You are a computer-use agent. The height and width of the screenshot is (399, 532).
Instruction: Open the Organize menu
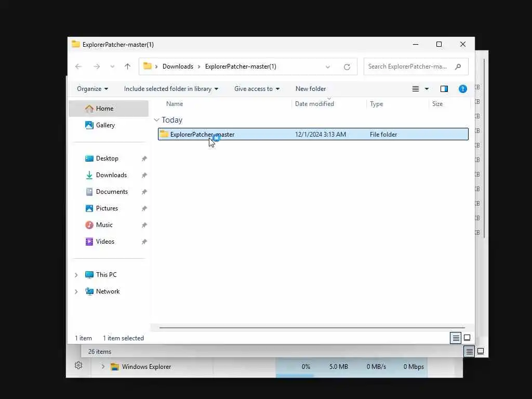click(x=92, y=89)
